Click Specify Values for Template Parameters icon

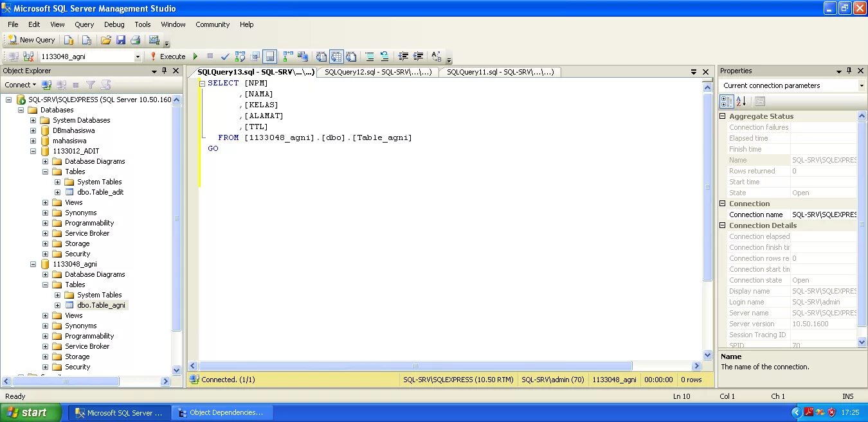pos(437,57)
